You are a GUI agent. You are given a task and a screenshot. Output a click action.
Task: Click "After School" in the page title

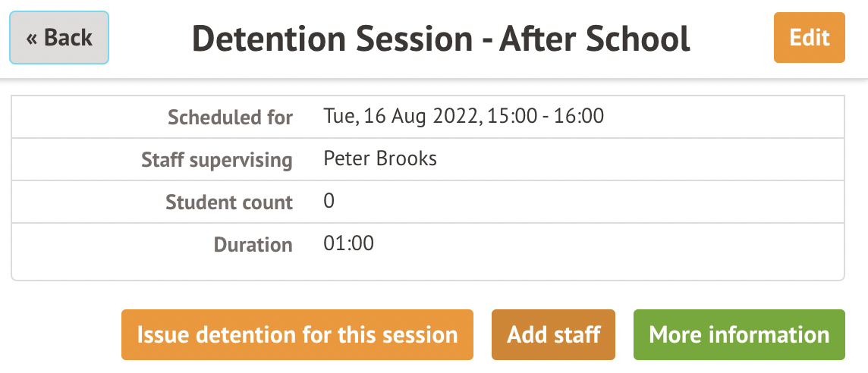point(595,39)
